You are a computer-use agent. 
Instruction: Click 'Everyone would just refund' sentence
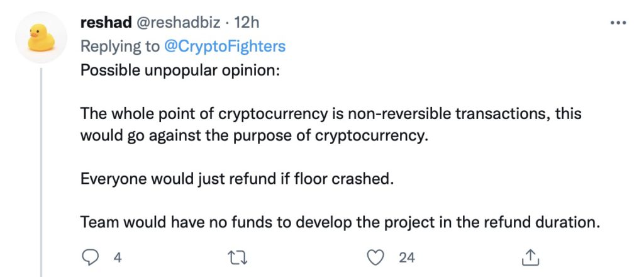point(237,179)
